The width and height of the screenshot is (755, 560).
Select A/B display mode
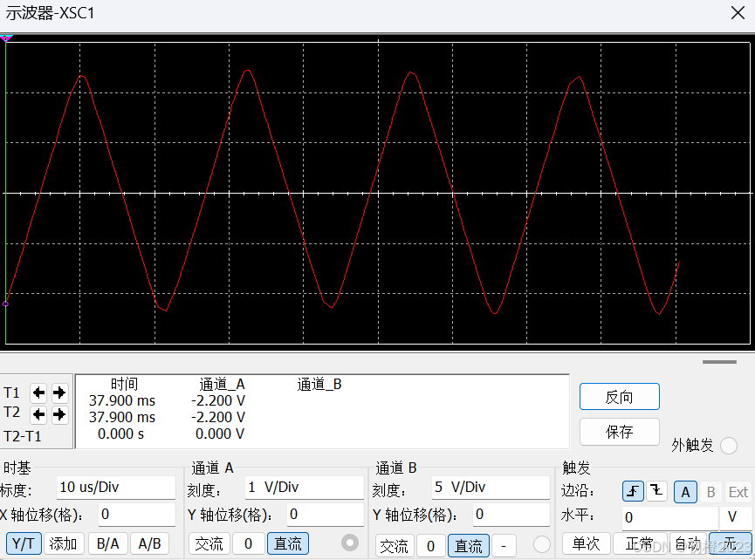[150, 543]
